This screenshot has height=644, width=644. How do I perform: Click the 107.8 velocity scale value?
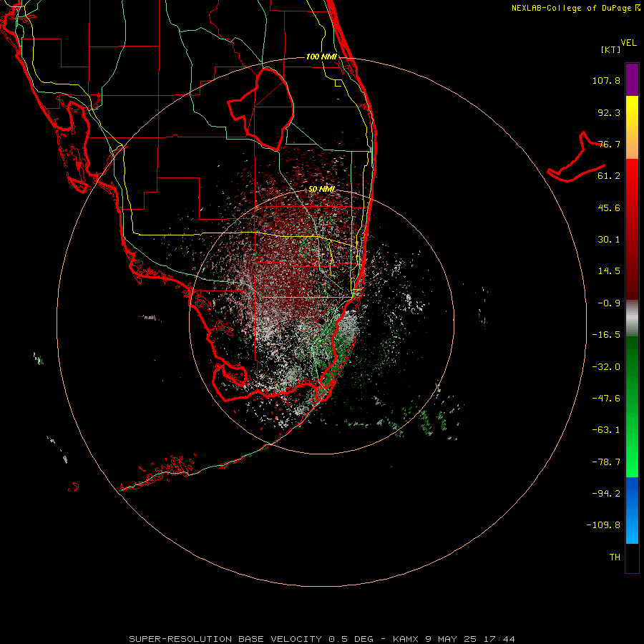click(x=606, y=80)
